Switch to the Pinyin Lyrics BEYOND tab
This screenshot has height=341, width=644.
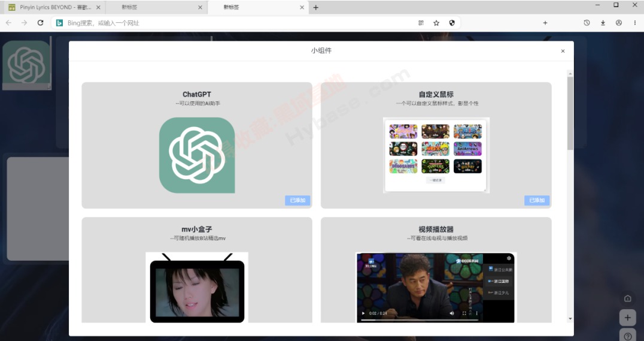[53, 7]
